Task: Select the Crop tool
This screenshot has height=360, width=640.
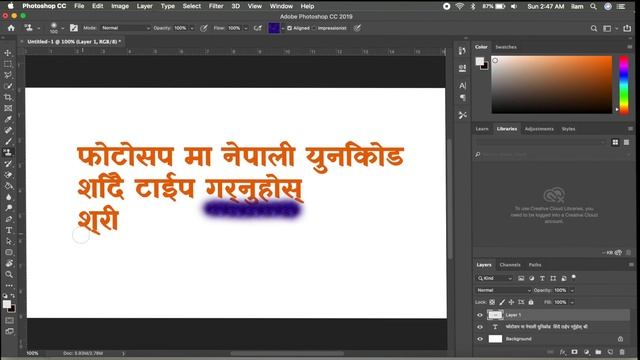Action: (8, 97)
